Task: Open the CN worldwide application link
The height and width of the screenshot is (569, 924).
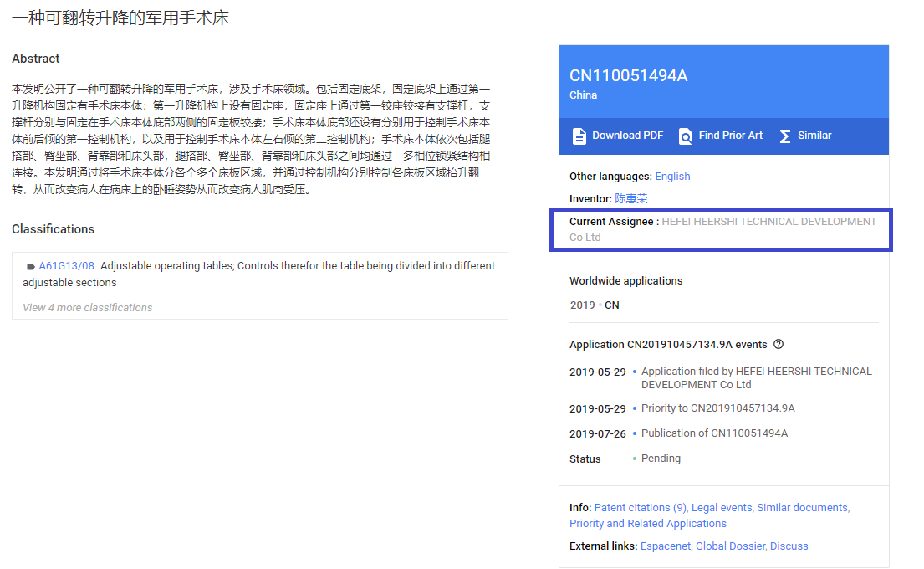Action: (x=611, y=305)
